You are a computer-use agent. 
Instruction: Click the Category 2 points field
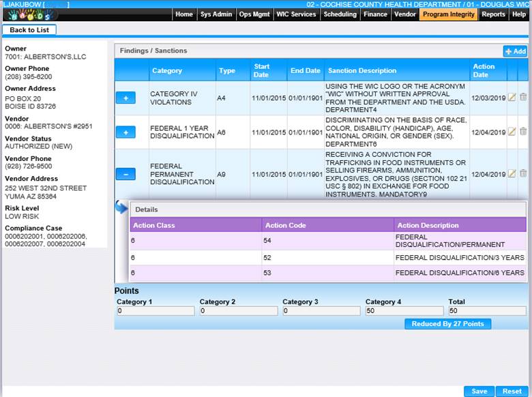pyautogui.click(x=239, y=311)
